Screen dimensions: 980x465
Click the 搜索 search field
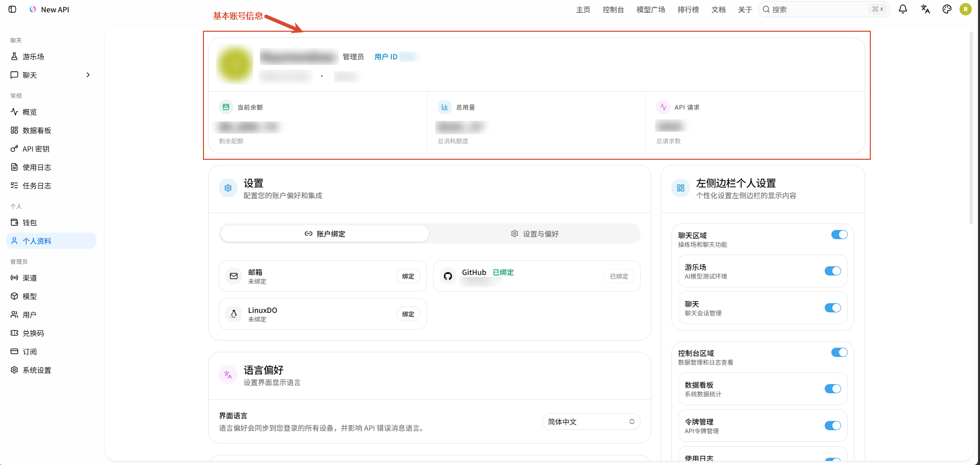pos(824,9)
